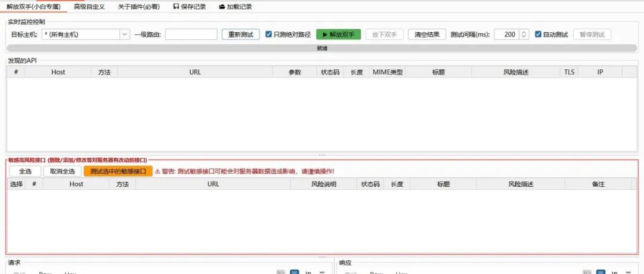The image size is (644, 274).
Task: Click the 就绪 progress bar
Action: (x=322, y=48)
